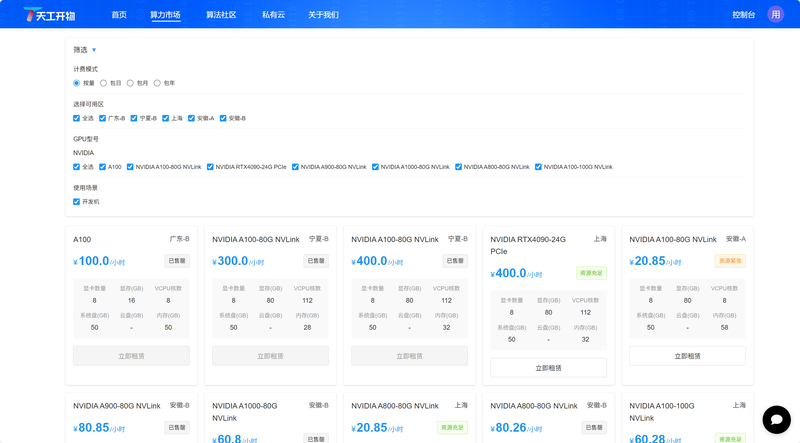Click the NVIDIA A100-100G NVLink card title
800x443 pixels.
(662, 412)
